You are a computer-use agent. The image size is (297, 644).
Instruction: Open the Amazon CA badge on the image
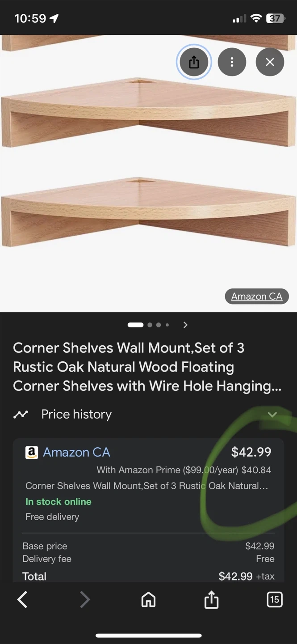(x=257, y=297)
